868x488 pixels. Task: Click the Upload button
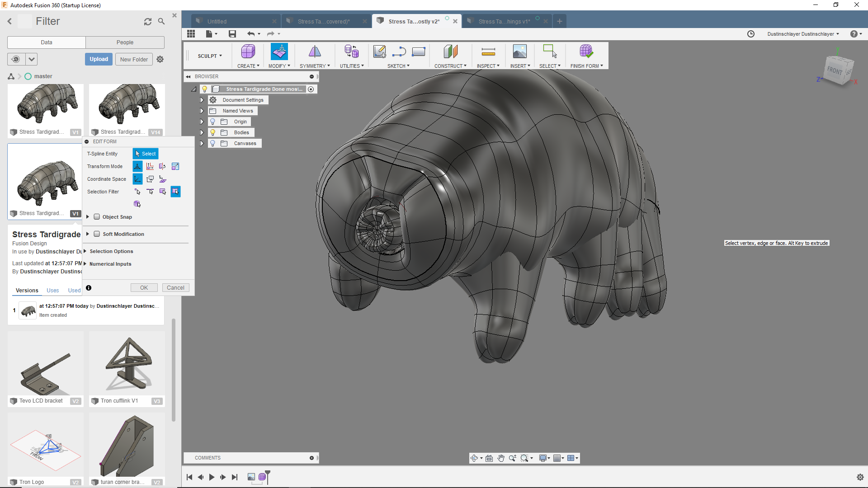click(x=99, y=59)
